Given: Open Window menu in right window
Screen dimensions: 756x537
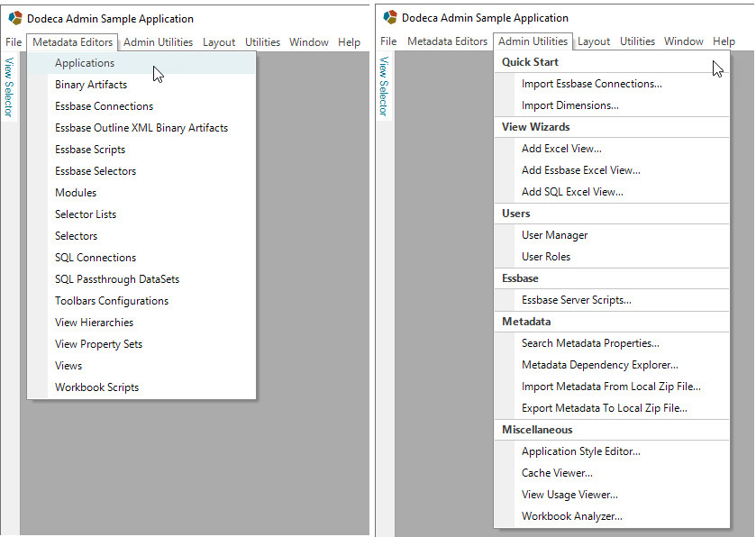Looking at the screenshot, I should pyautogui.click(x=684, y=41).
